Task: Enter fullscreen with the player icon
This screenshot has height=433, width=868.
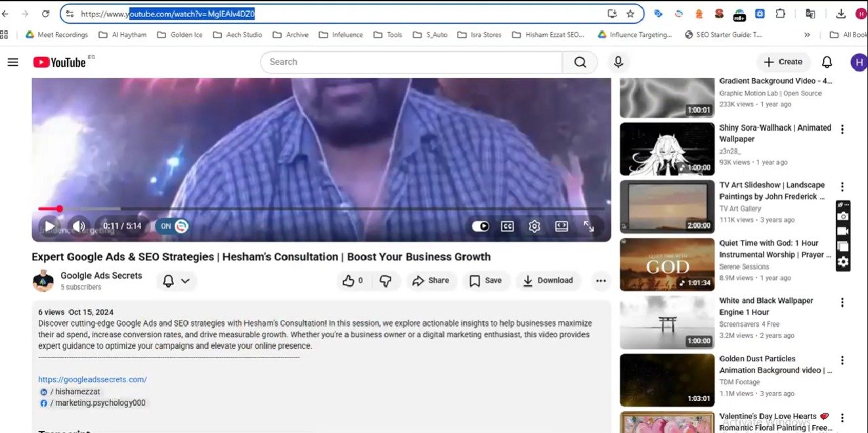Action: pyautogui.click(x=588, y=226)
